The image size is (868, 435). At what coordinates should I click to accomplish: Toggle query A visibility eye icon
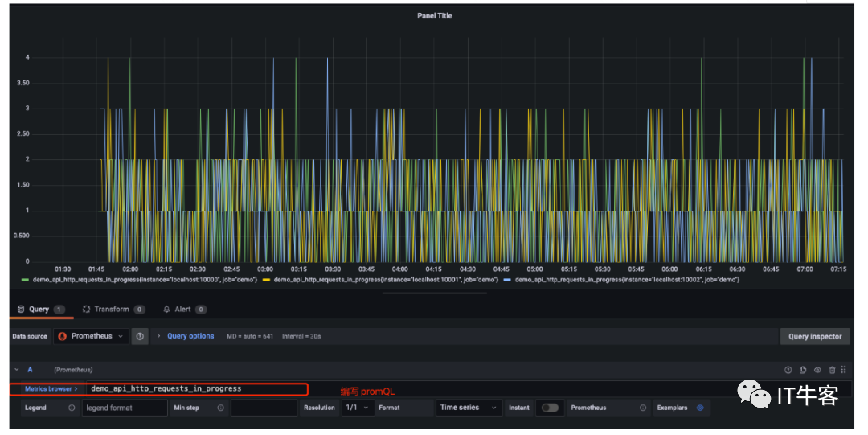click(817, 370)
